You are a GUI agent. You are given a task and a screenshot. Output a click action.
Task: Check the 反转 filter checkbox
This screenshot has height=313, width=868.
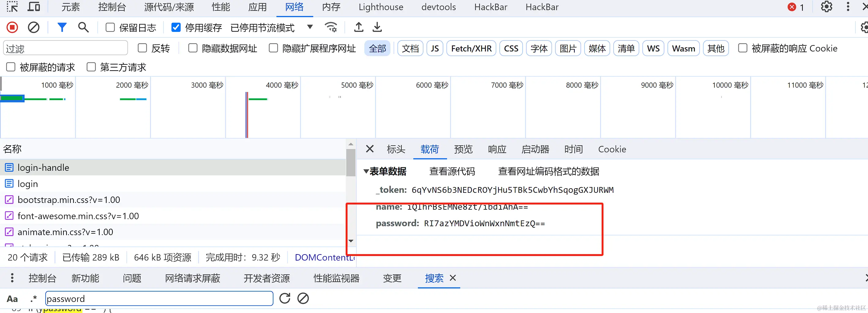point(142,48)
